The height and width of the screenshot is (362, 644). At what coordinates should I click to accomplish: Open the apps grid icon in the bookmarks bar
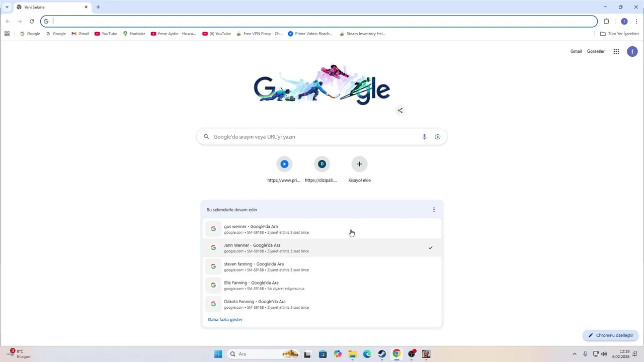point(7,34)
